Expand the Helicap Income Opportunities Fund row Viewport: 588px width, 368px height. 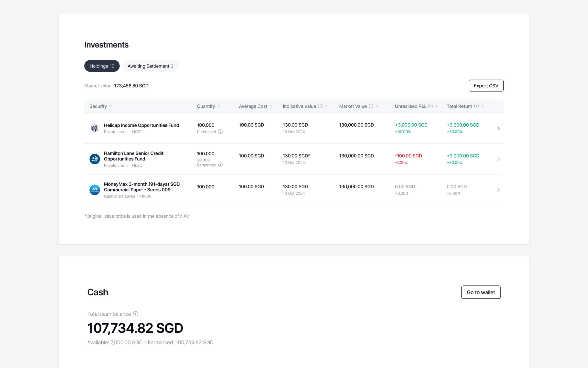pyautogui.click(x=499, y=128)
